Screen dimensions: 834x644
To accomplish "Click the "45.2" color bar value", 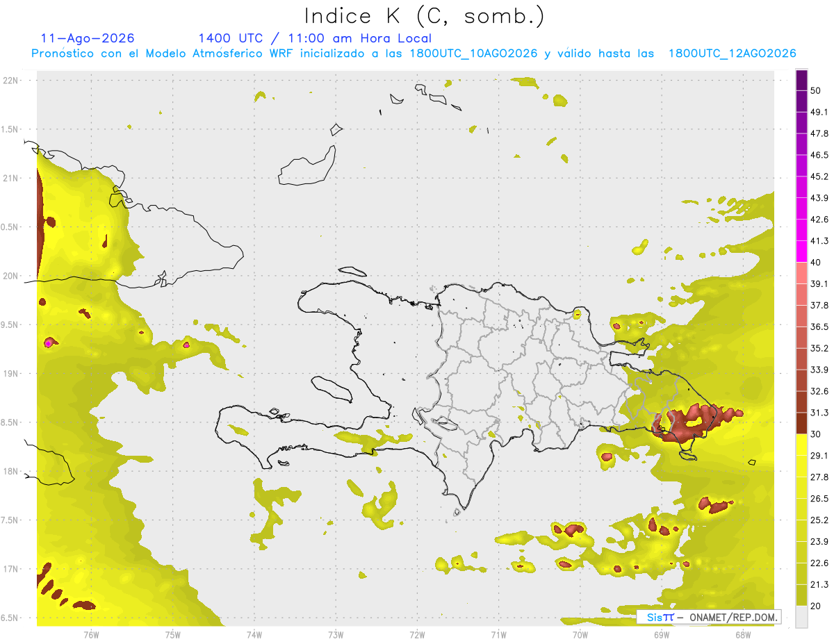I will pos(819,176).
